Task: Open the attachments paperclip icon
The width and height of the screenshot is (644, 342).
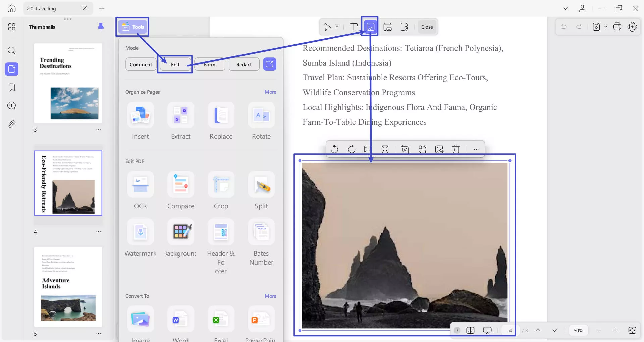Action: [12, 124]
